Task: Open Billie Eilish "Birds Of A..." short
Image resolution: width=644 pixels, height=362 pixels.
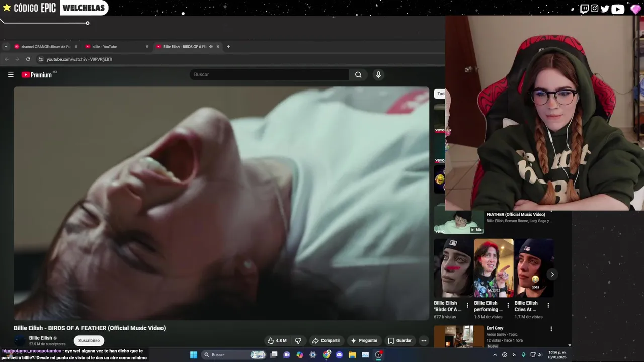Action: 453,268
